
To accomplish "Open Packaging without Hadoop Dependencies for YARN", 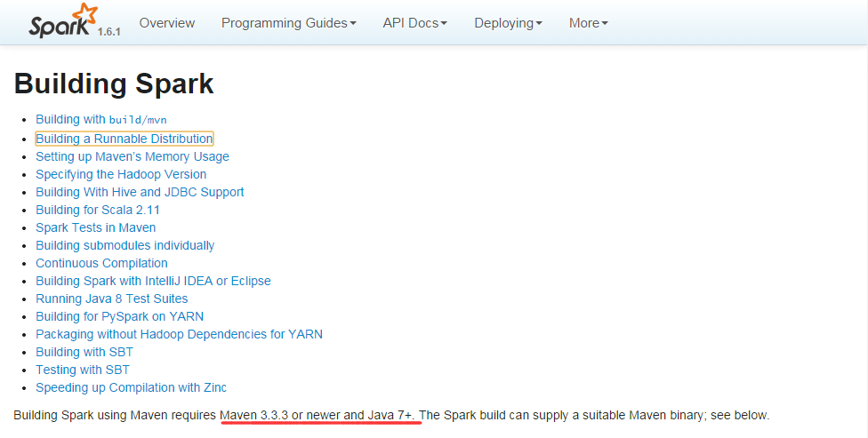I will click(x=180, y=334).
